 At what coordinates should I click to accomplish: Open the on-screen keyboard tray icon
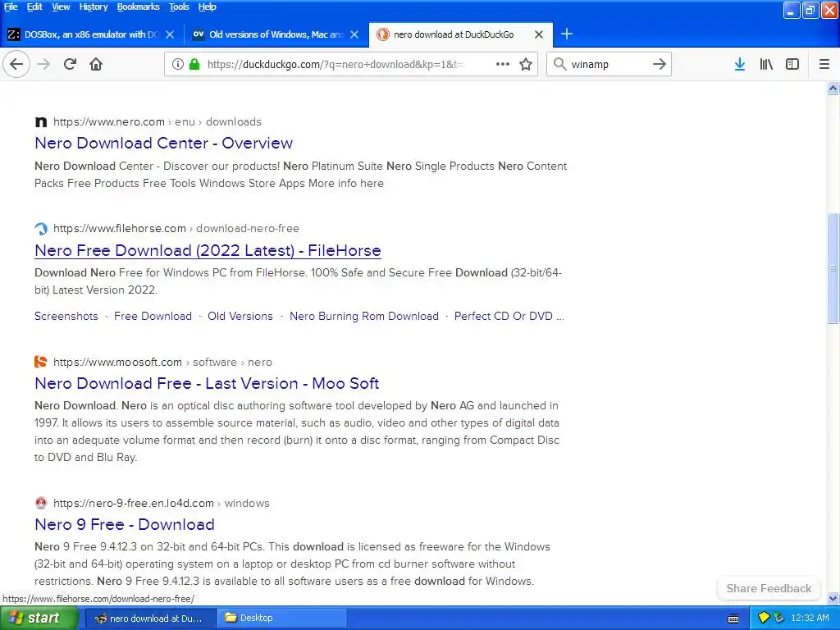pyautogui.click(x=733, y=619)
